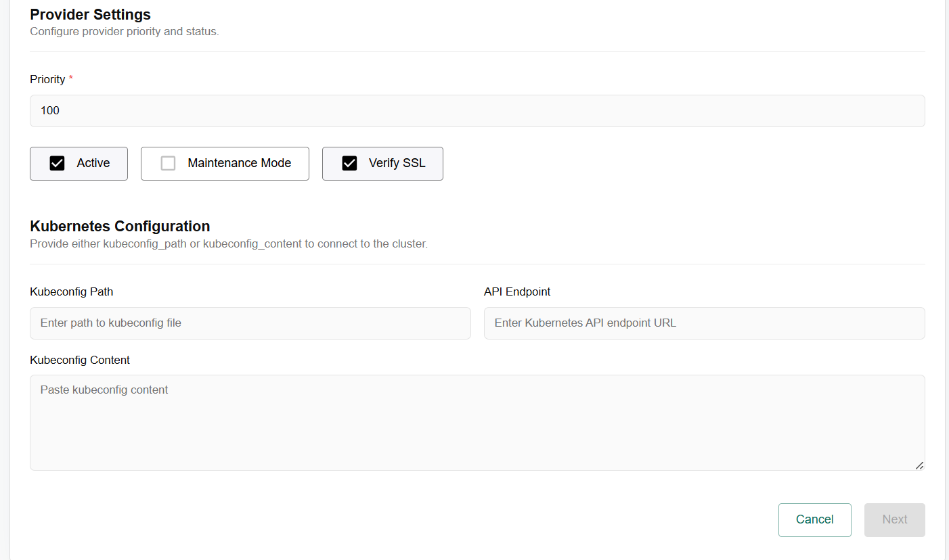Enable the Maintenance Mode checkbox
Viewport: 949px width, 560px height.
(x=168, y=164)
